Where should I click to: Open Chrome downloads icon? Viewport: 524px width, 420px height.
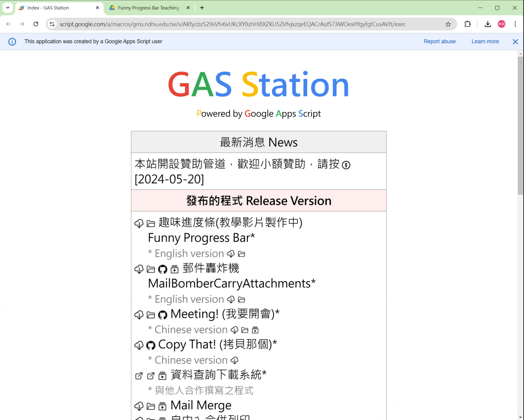[488, 24]
